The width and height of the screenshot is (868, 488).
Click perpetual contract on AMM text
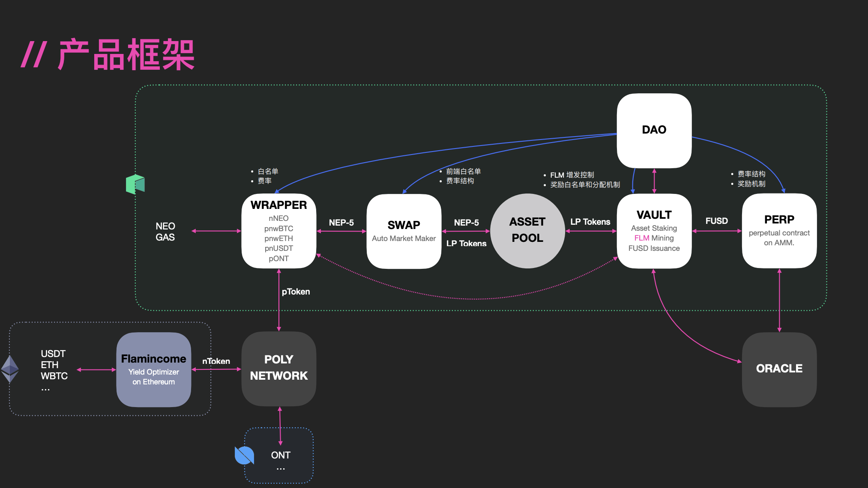coord(779,238)
